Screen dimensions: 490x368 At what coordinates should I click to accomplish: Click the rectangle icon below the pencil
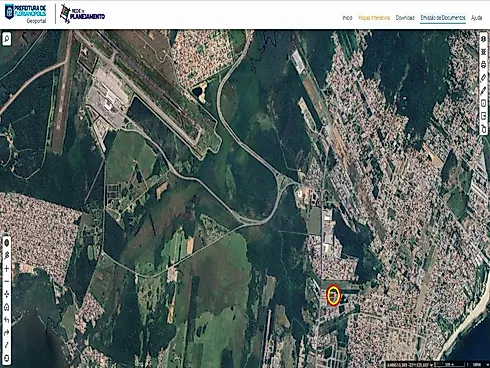484,103
